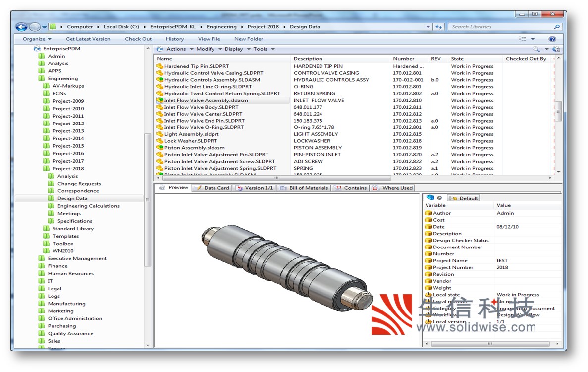Click the View File button
This screenshot has width=588, height=372.
tap(209, 39)
